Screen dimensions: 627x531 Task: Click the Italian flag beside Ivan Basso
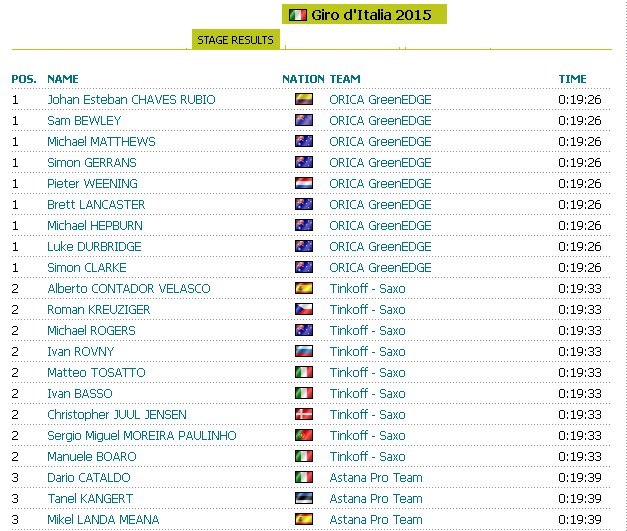(304, 393)
